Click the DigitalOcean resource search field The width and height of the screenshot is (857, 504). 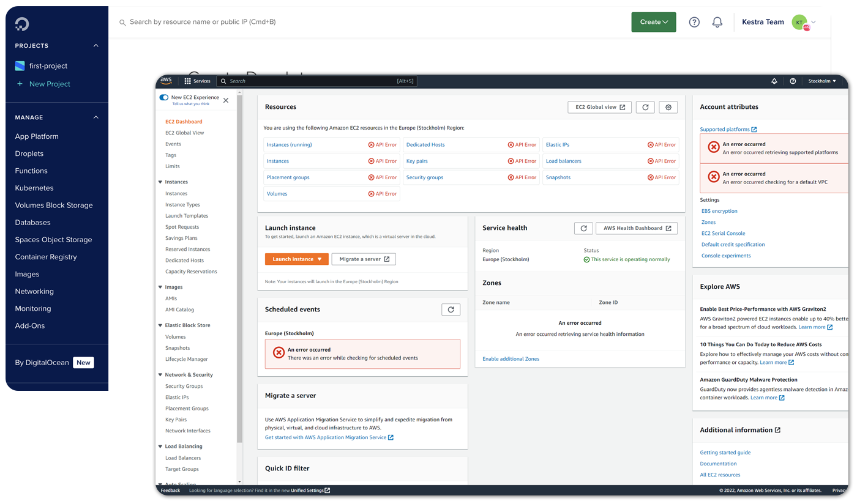203,22
